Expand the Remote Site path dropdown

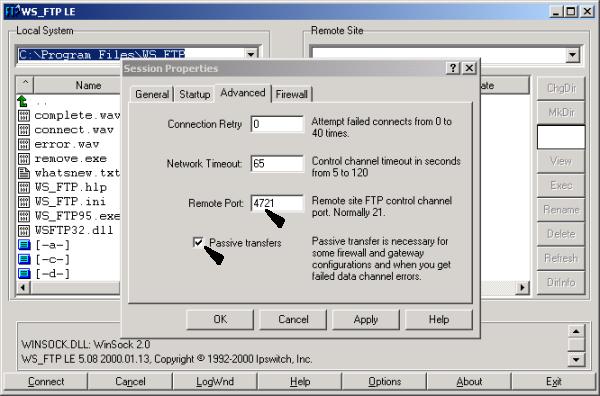click(x=572, y=55)
